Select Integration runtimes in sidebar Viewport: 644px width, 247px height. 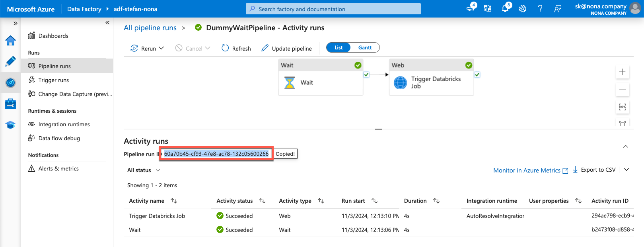tap(64, 124)
